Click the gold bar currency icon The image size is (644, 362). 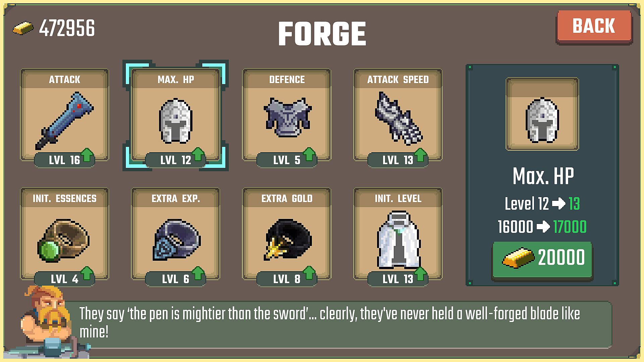coord(23,28)
